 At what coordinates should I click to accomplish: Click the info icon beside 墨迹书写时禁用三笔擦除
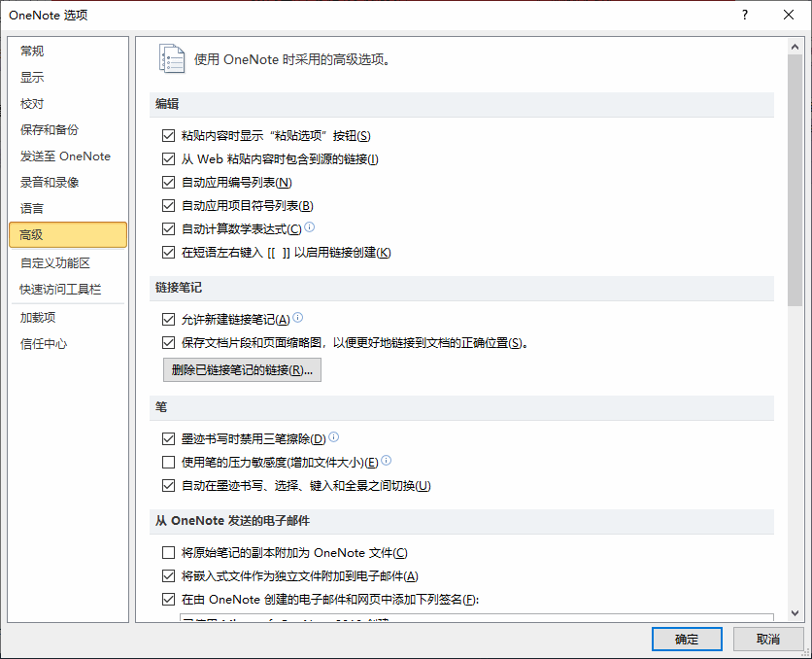[333, 437]
